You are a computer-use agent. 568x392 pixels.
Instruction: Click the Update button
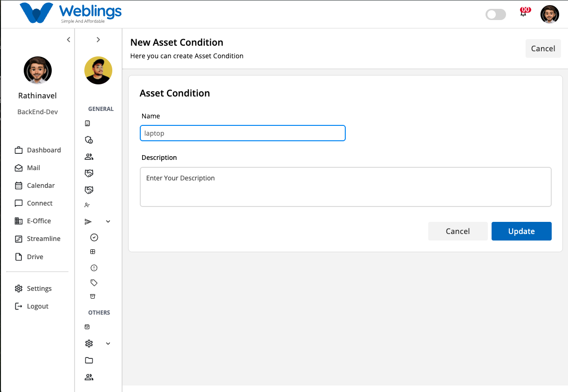pos(521,231)
